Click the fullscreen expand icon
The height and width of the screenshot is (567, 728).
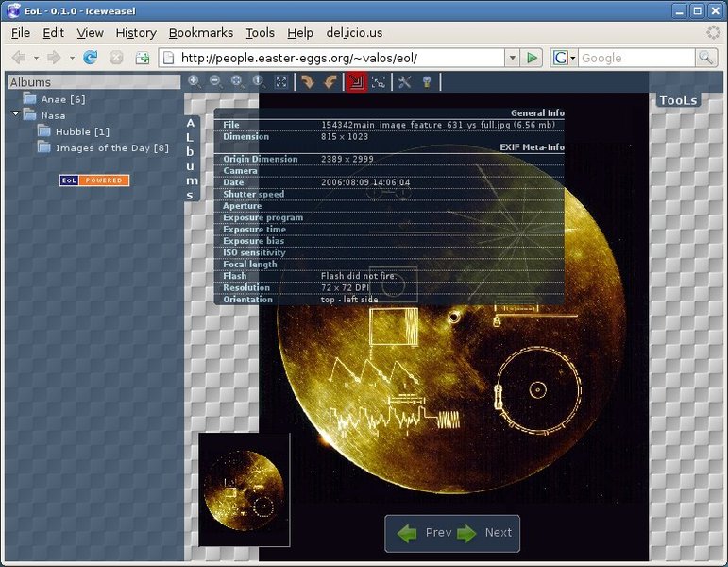(x=281, y=82)
